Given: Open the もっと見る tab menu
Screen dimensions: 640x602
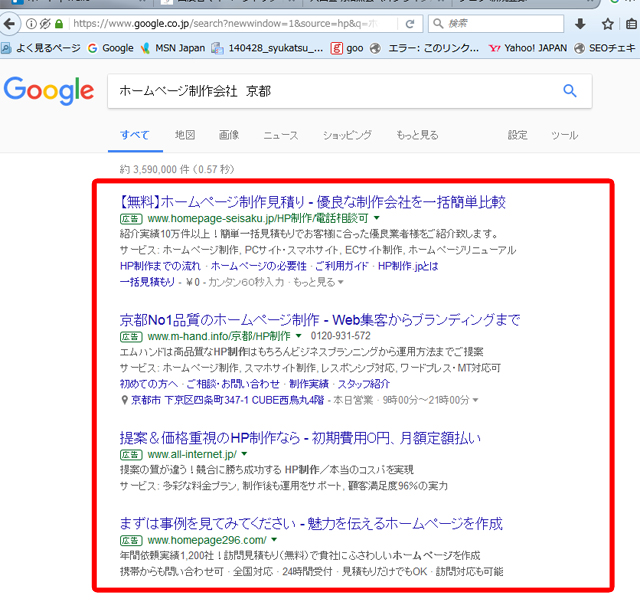Looking at the screenshot, I should tap(417, 135).
